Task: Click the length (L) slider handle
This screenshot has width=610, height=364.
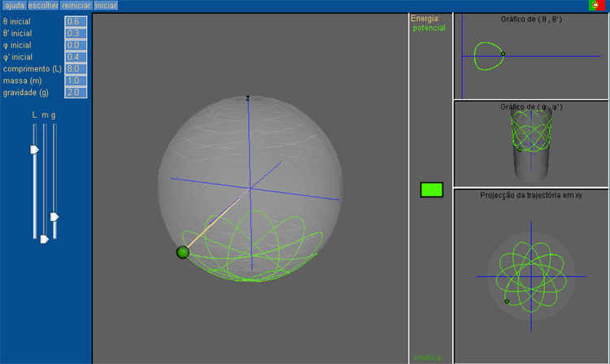Action: tap(34, 149)
